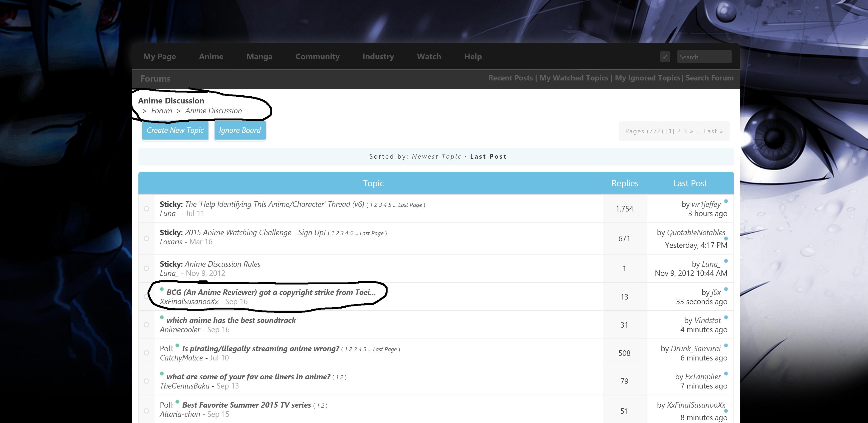This screenshot has height=423, width=868.
Task: Click green new-post dot on BCG topic
Action: tap(162, 289)
